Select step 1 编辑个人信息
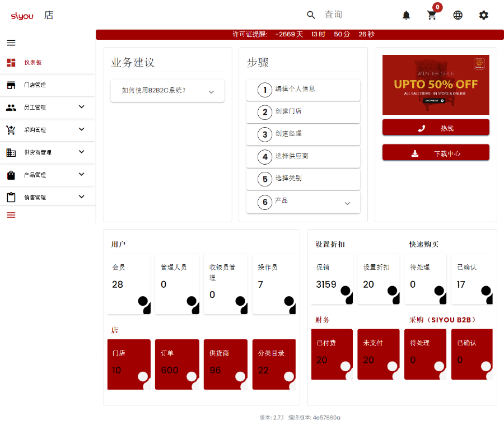The width and height of the screenshot is (504, 430). click(303, 90)
